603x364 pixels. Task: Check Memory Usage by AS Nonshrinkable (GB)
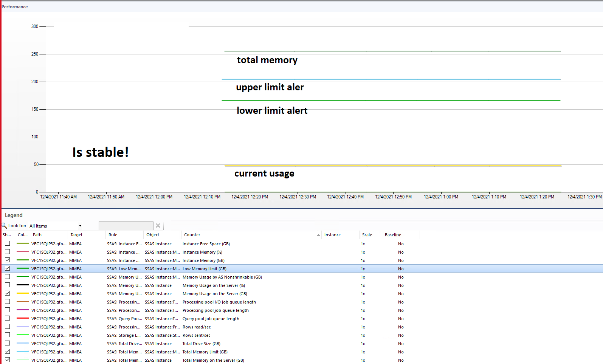[7, 277]
